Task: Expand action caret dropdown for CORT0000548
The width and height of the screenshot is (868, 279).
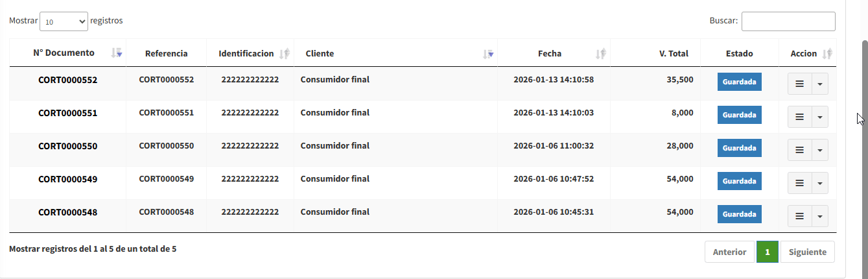Action: tap(820, 216)
